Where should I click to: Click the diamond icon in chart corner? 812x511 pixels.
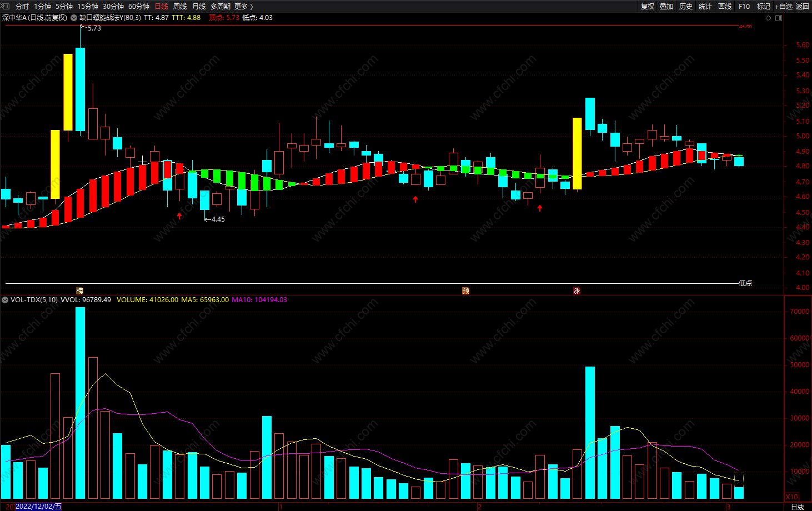(x=769, y=18)
